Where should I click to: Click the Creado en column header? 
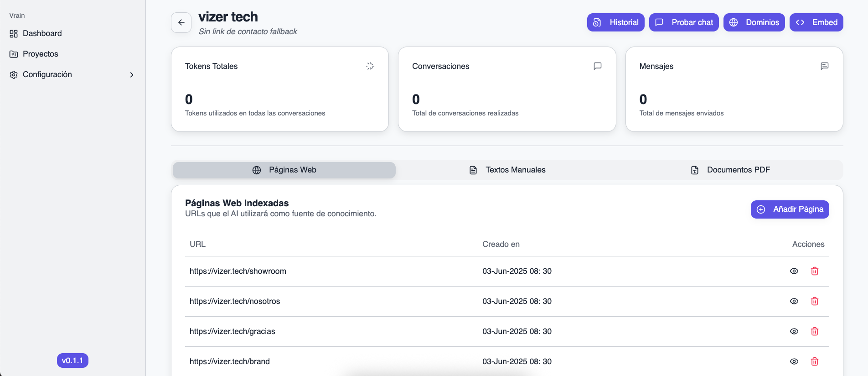pyautogui.click(x=501, y=244)
